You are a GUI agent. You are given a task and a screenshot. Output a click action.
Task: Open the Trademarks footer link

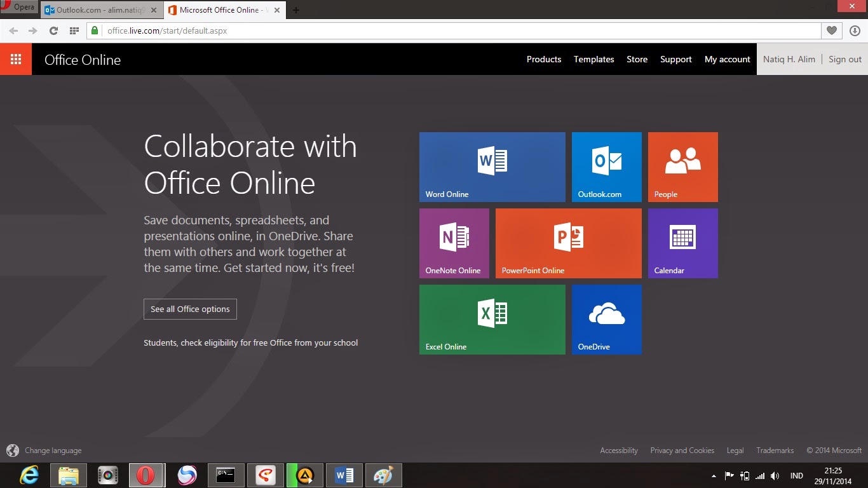click(775, 451)
